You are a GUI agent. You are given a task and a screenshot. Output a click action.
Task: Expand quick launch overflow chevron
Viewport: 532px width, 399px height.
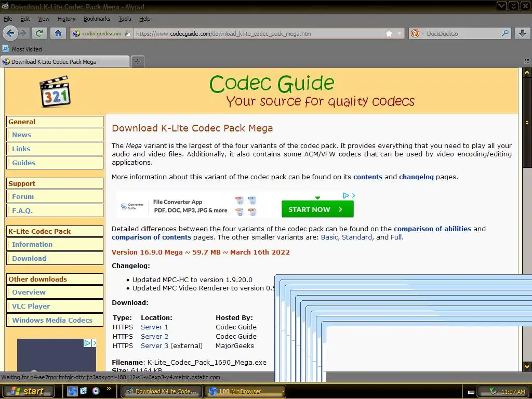[x=109, y=389]
